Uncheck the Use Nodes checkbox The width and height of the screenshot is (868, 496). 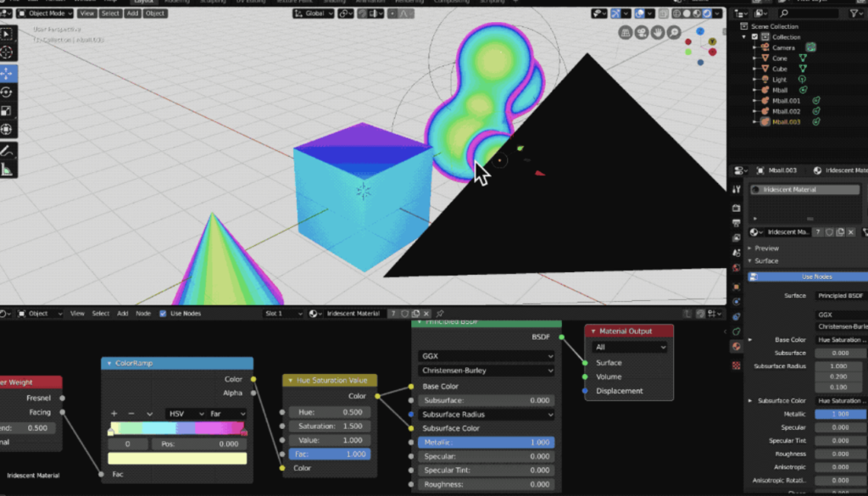[x=164, y=314]
